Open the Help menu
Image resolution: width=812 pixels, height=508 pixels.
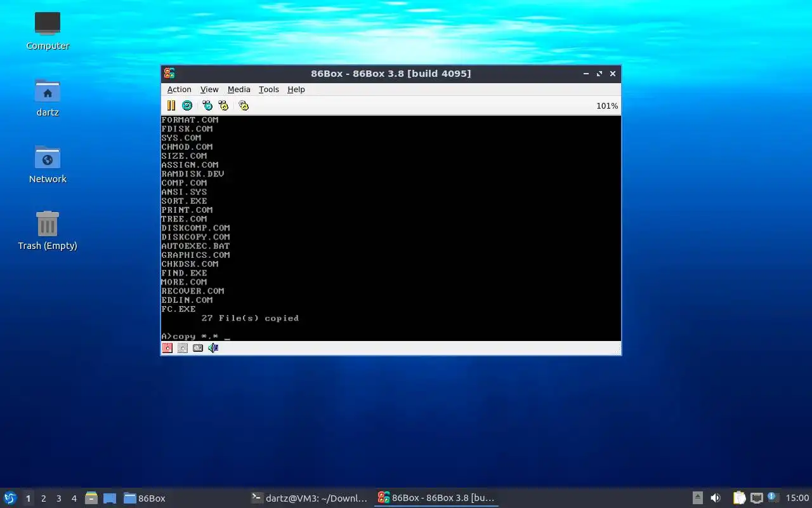[296, 90]
